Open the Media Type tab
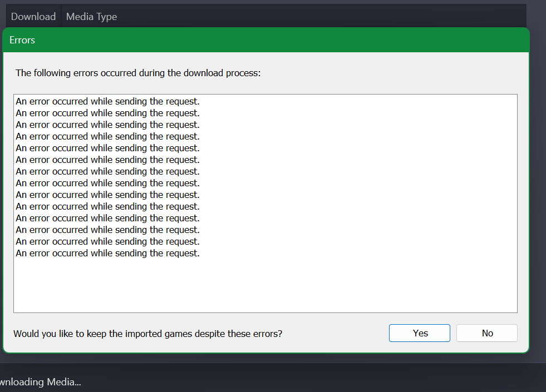The width and height of the screenshot is (546, 392). [x=91, y=16]
